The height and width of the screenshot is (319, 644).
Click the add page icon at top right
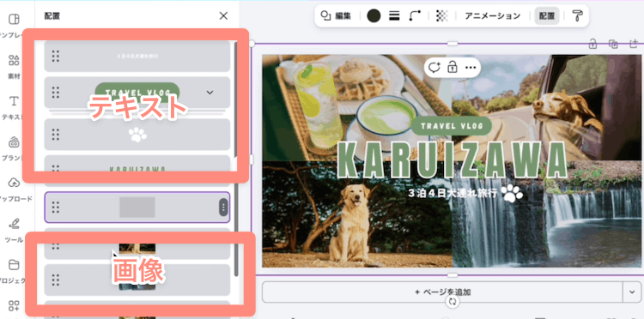635,43
